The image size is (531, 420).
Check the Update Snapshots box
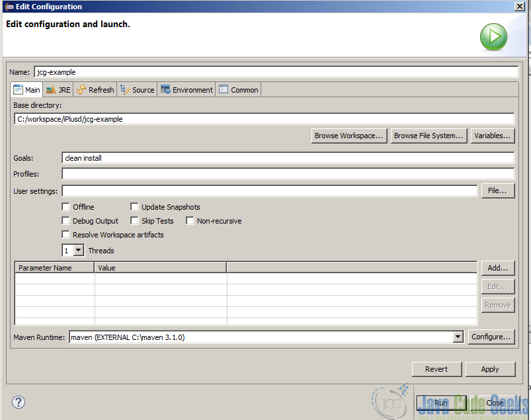pyautogui.click(x=134, y=206)
